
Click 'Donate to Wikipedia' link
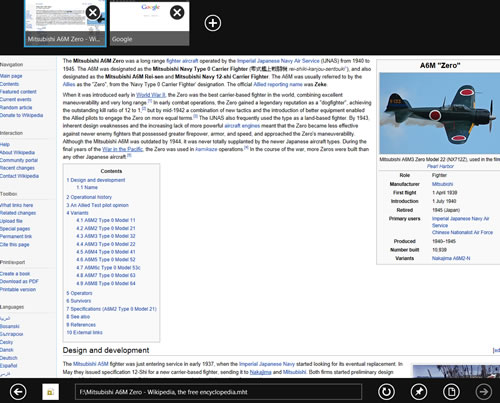[21, 115]
